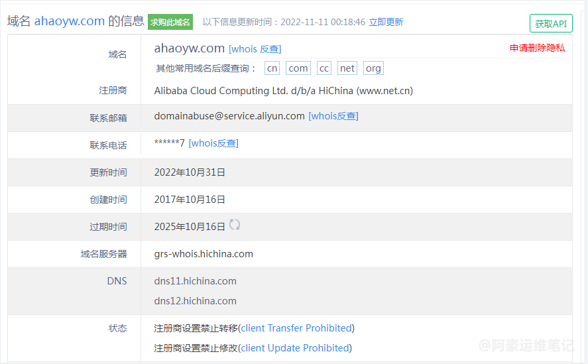Open the client Update Prohibited link
The height and width of the screenshot is (364, 588).
point(295,348)
